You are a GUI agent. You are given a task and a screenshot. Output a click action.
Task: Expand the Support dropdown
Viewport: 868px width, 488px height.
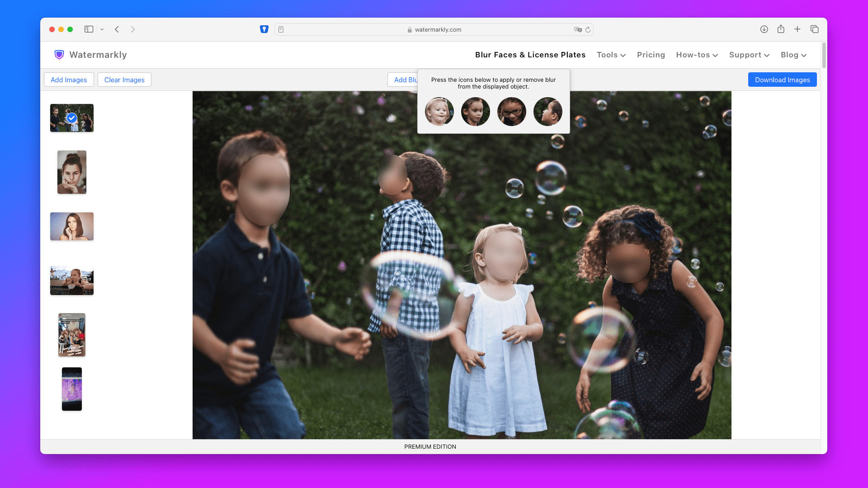748,55
